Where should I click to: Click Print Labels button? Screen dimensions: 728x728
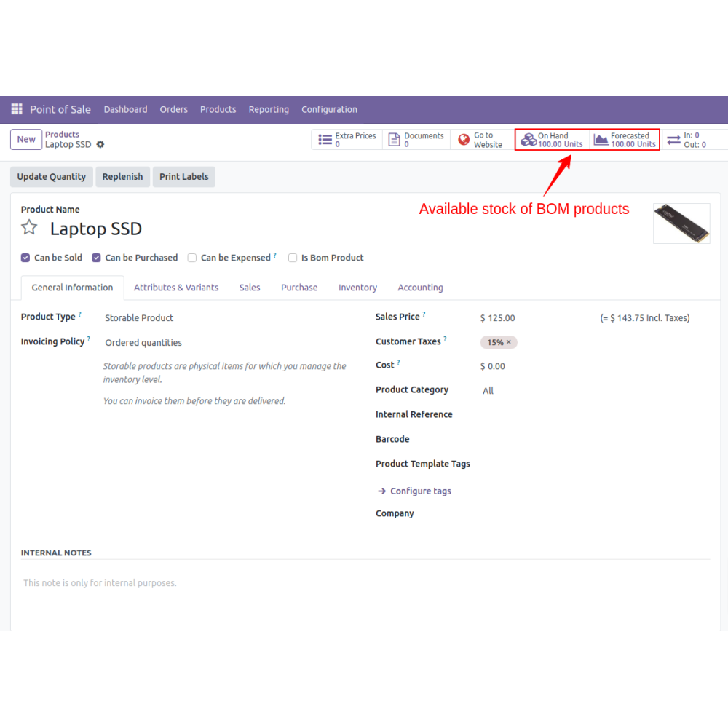[184, 177]
